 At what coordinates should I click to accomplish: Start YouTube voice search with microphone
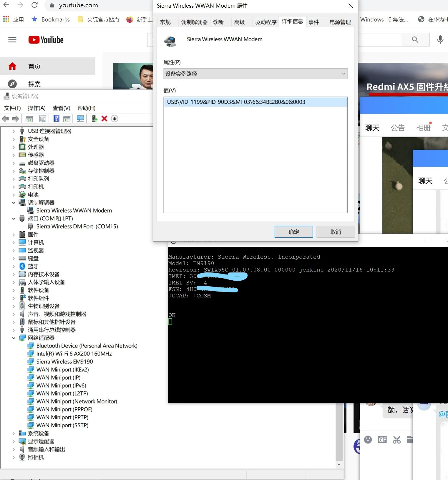coord(440,39)
